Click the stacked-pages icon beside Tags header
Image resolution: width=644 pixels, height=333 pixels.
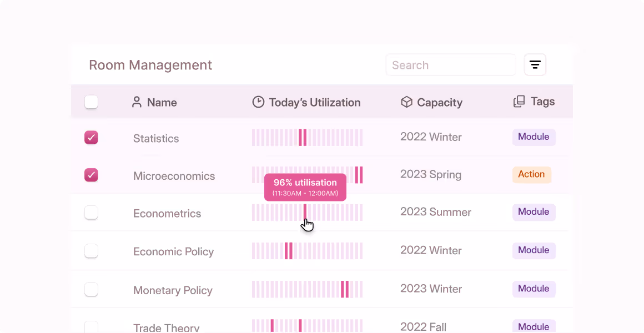click(x=519, y=102)
